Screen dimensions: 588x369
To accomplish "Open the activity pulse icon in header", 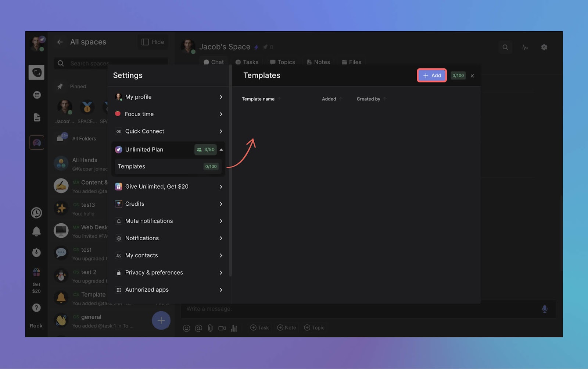I will [x=525, y=47].
